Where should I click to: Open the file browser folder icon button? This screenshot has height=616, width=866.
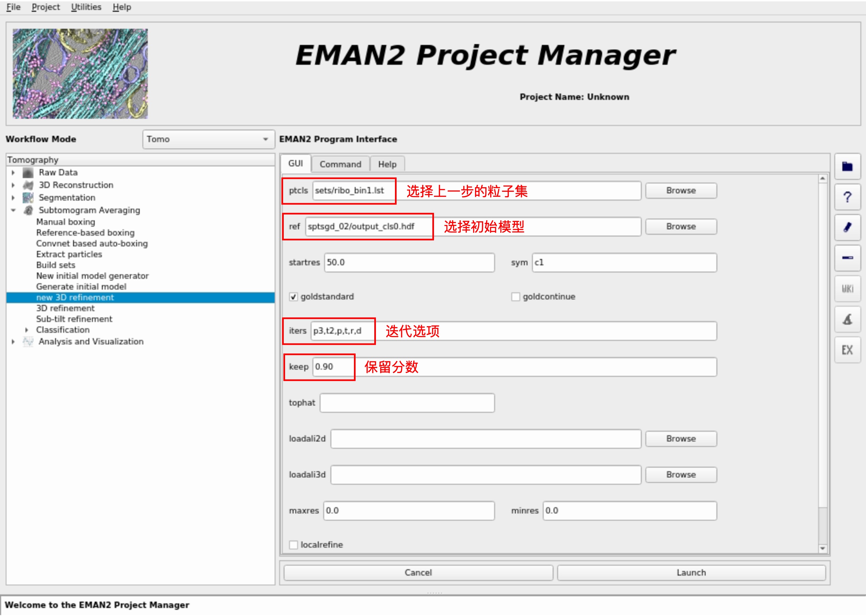(x=847, y=166)
